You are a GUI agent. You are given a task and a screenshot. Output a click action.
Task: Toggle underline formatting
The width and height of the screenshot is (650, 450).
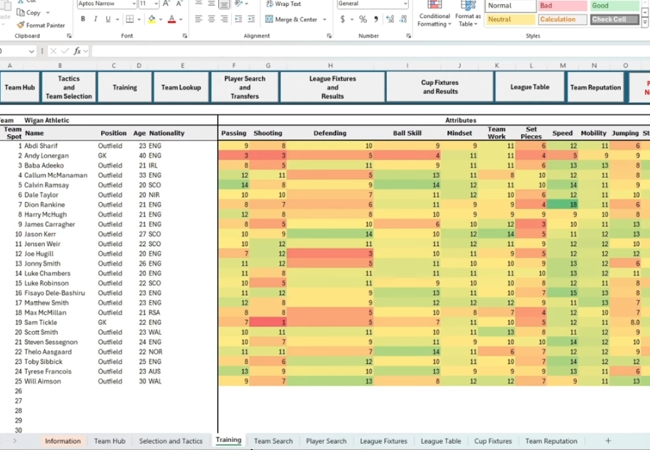(x=108, y=19)
